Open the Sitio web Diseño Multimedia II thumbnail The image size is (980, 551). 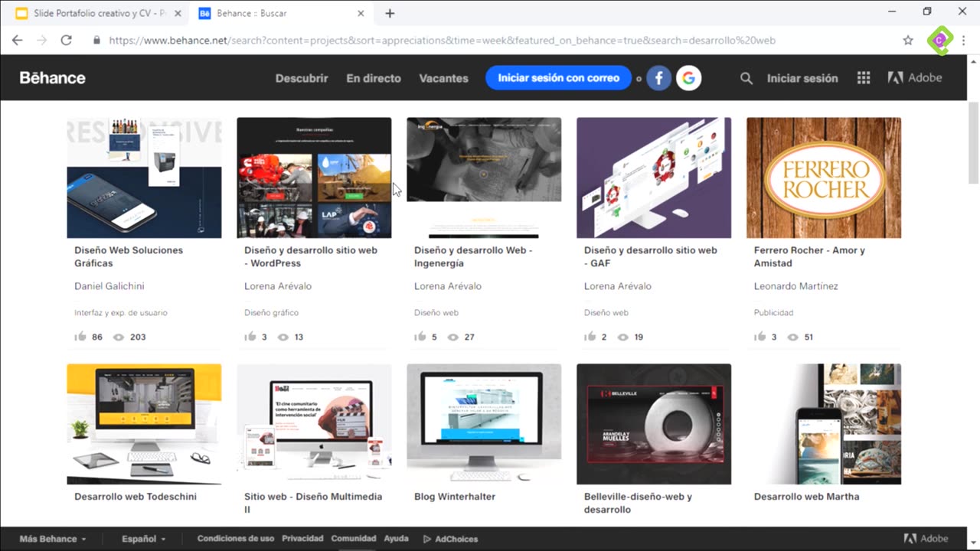[x=314, y=424]
